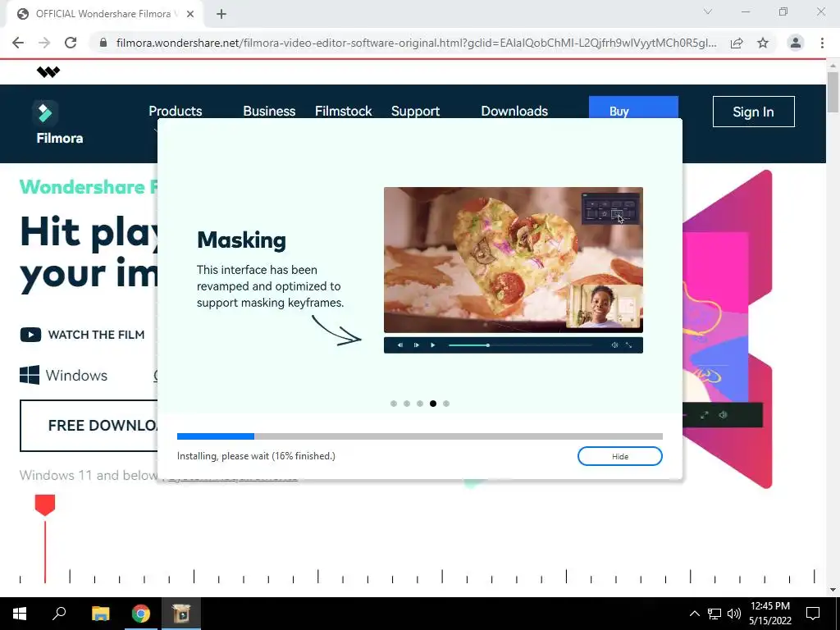
Task: Share this page using share icon
Action: point(737,43)
